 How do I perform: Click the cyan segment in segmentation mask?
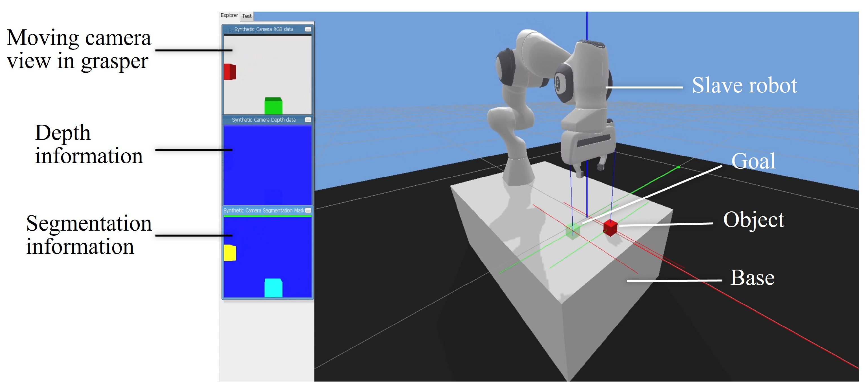tap(273, 288)
